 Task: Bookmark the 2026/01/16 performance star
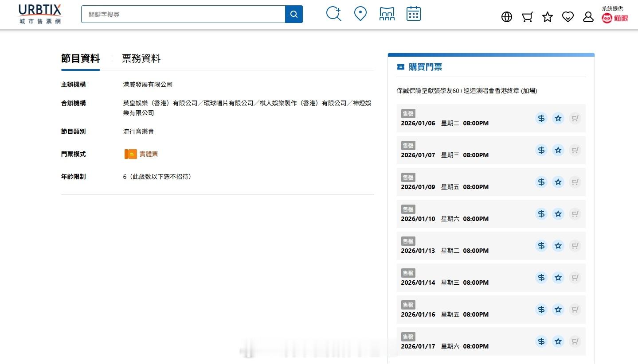tap(558, 310)
